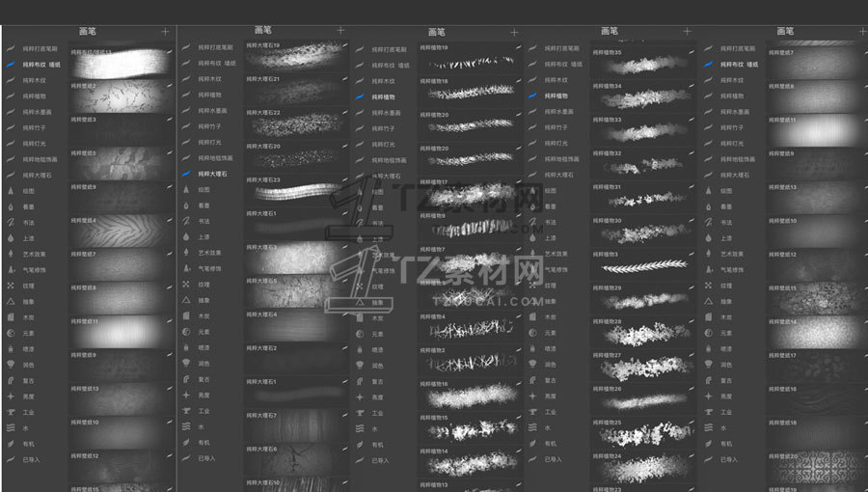Select the 喷漆 spray icon in the fourth panel
Image resolution: width=868 pixels, height=492 pixels.
[532, 348]
